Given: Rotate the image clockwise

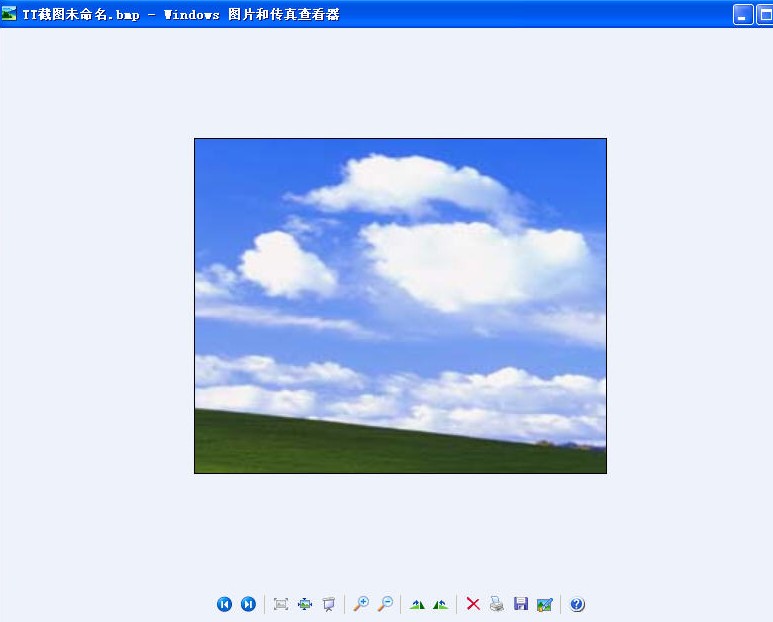Looking at the screenshot, I should [418, 604].
